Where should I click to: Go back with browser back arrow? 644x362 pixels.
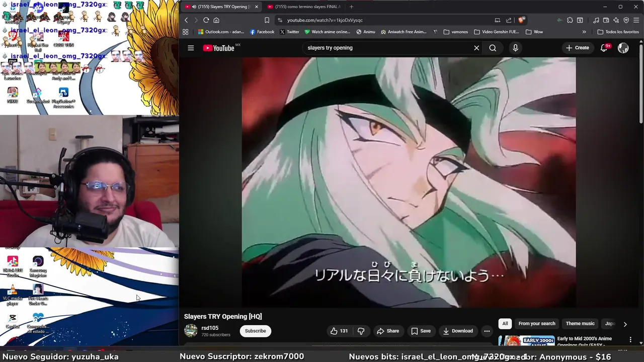coord(186,20)
